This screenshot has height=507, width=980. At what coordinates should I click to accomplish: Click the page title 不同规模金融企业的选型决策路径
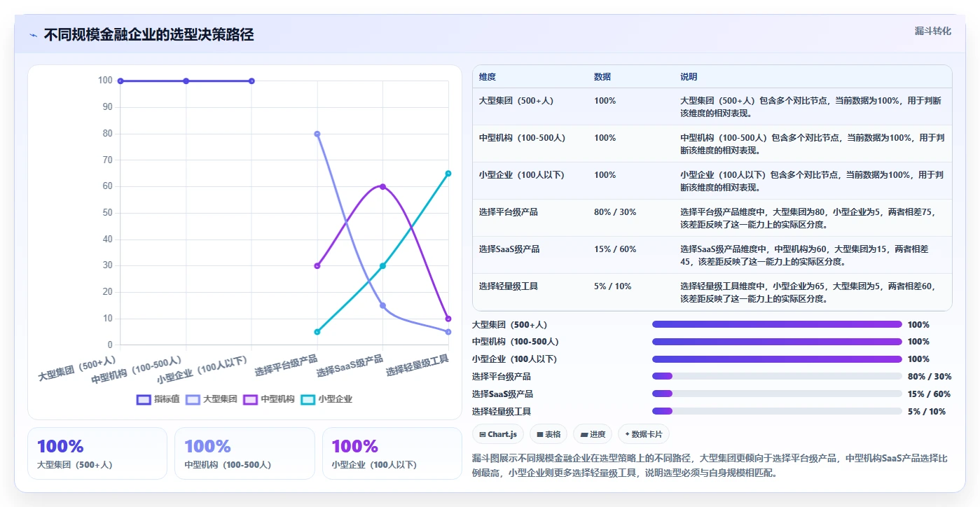point(149,35)
